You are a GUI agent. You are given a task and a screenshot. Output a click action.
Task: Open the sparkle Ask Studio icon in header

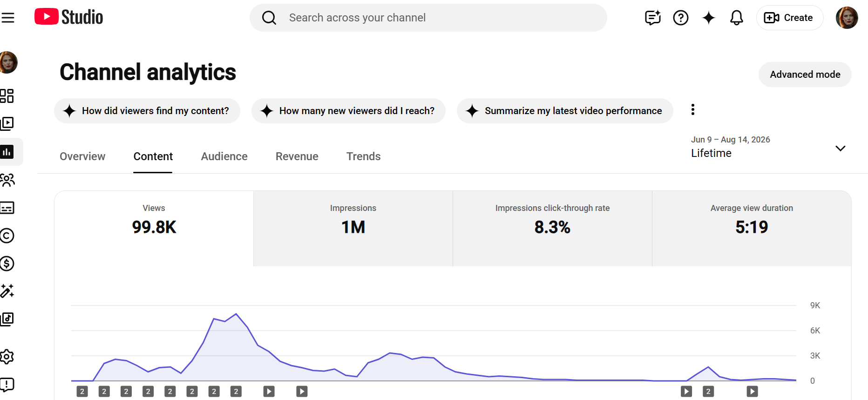click(x=709, y=18)
